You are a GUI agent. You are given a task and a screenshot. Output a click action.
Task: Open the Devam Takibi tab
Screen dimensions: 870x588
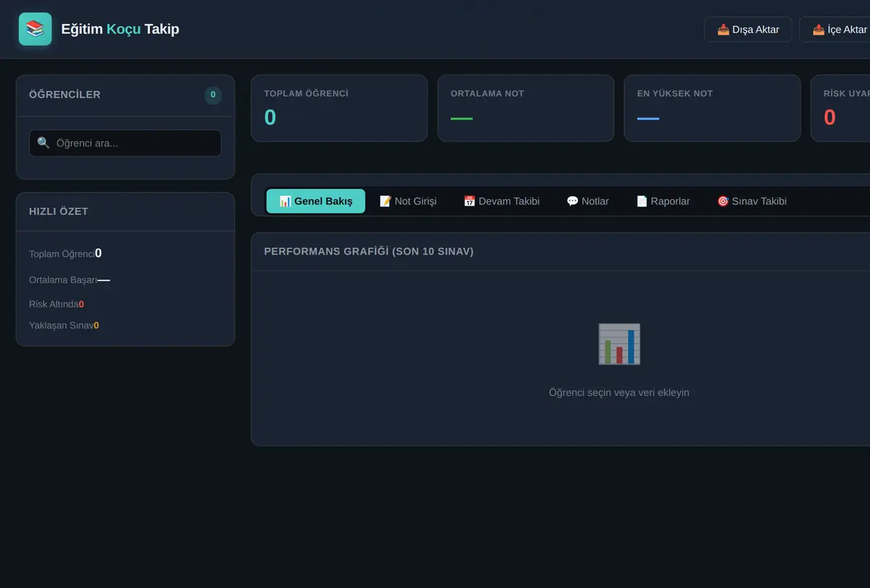click(x=502, y=201)
